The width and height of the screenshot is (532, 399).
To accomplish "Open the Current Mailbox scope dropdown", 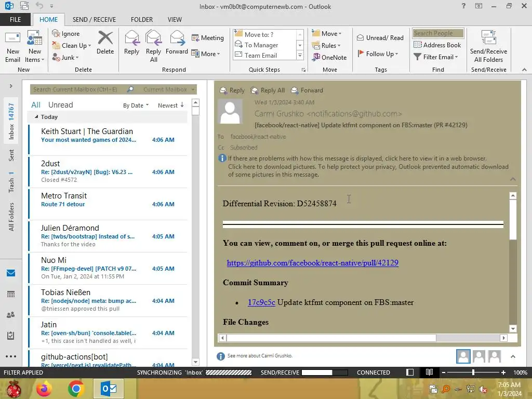I will [169, 89].
